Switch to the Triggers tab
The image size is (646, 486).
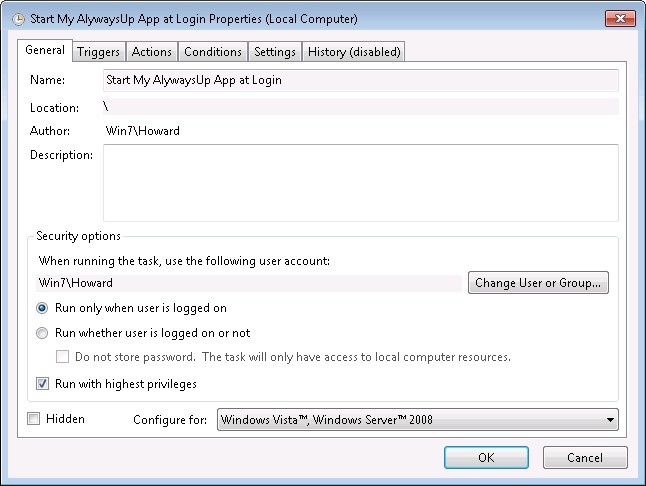[98, 52]
